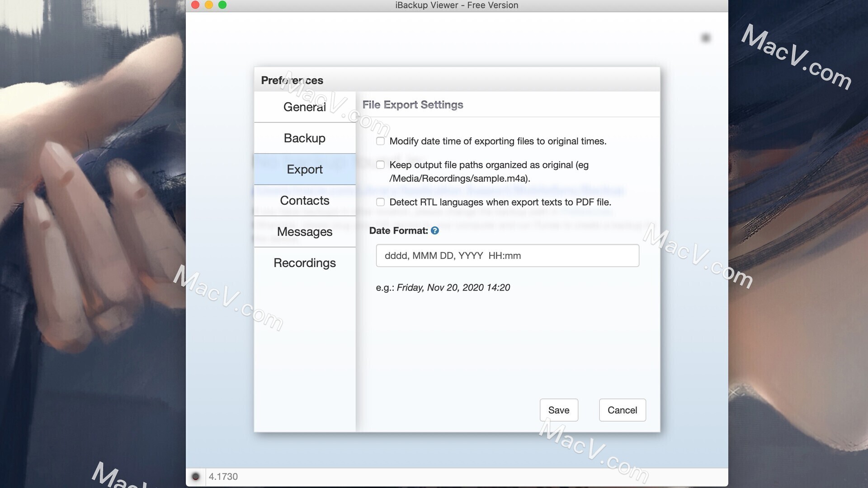Switch to the General preferences tab
The image size is (868, 488).
pyautogui.click(x=304, y=107)
